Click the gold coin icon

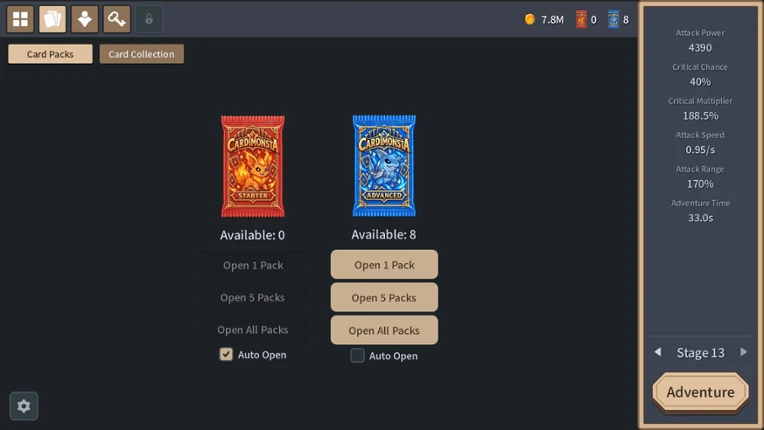pos(530,19)
